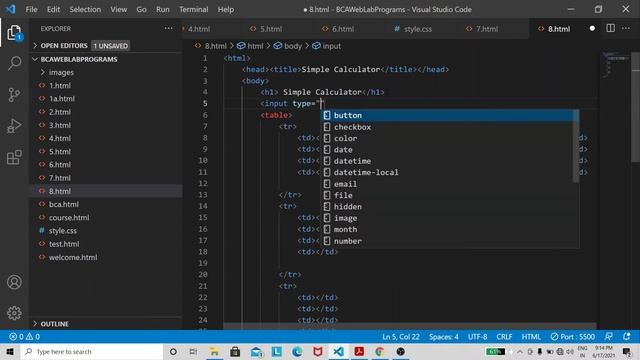Image resolution: width=640 pixels, height=360 pixels.
Task: Switch to the 6.html tab
Action: click(x=338, y=29)
